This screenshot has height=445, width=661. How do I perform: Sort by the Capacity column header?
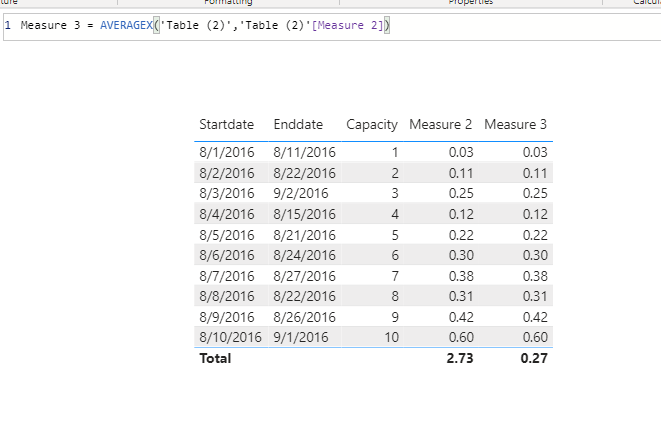pyautogui.click(x=372, y=125)
